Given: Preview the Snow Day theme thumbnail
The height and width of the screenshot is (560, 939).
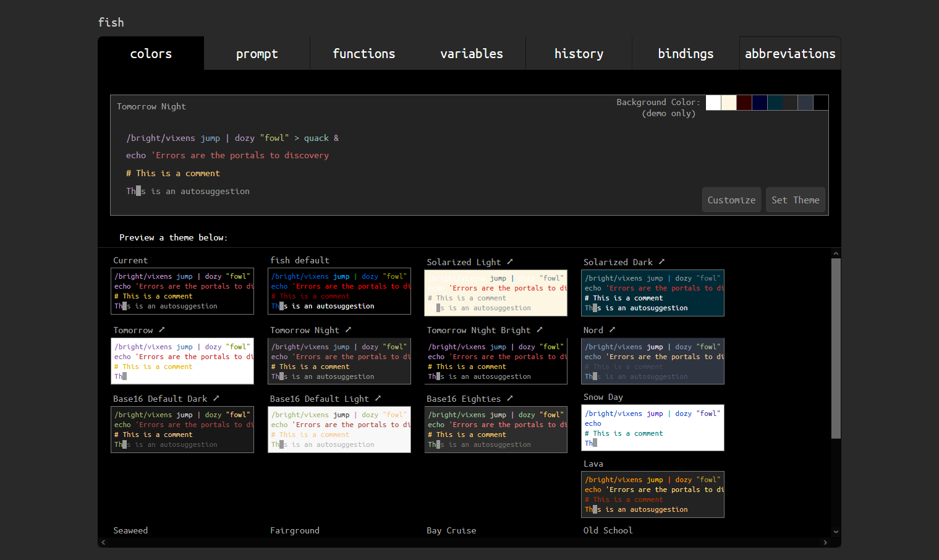Looking at the screenshot, I should [x=653, y=428].
